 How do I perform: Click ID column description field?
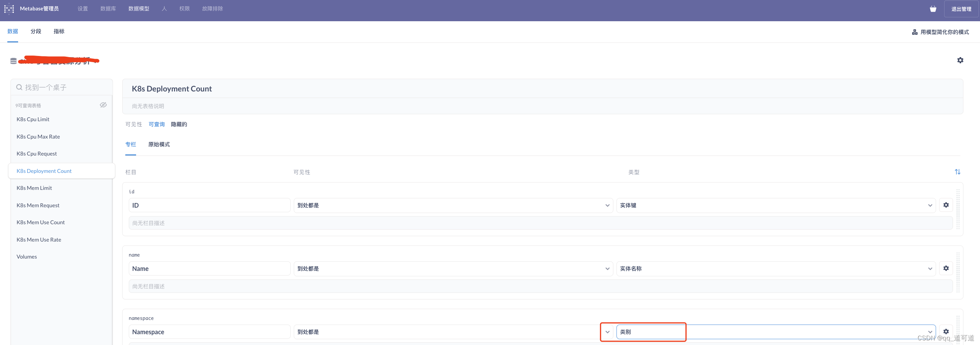click(541, 223)
